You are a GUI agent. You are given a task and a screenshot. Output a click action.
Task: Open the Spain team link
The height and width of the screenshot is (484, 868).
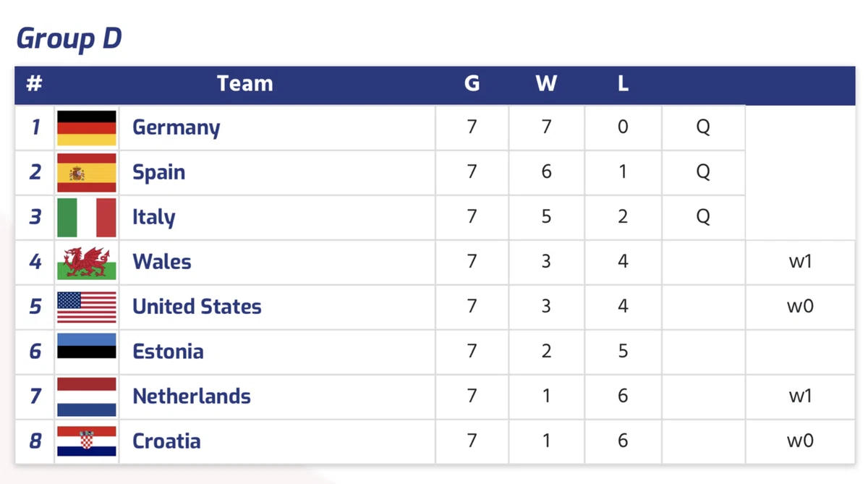coord(159,173)
